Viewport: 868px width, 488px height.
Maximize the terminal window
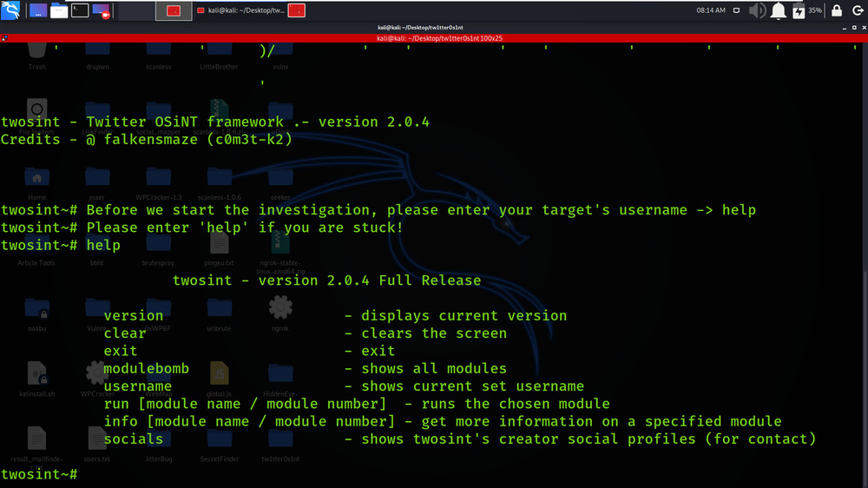tap(854, 28)
